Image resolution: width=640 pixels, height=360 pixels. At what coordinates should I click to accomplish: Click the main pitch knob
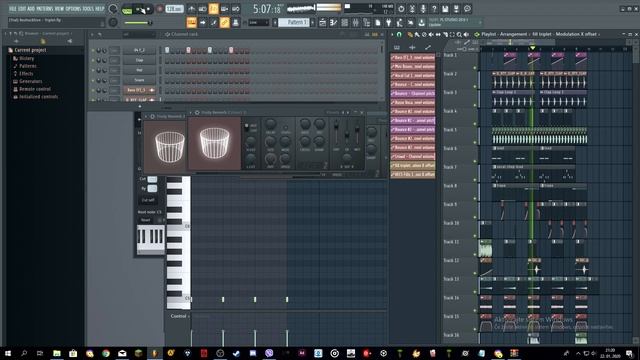[x=113, y=23]
